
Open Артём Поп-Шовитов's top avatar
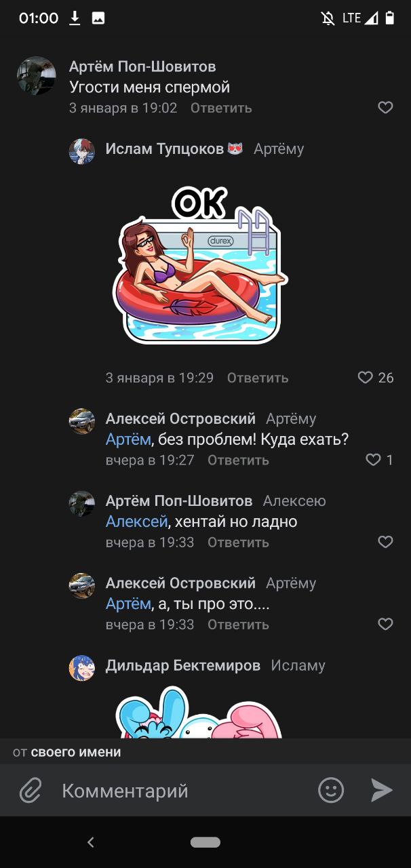tap(36, 76)
